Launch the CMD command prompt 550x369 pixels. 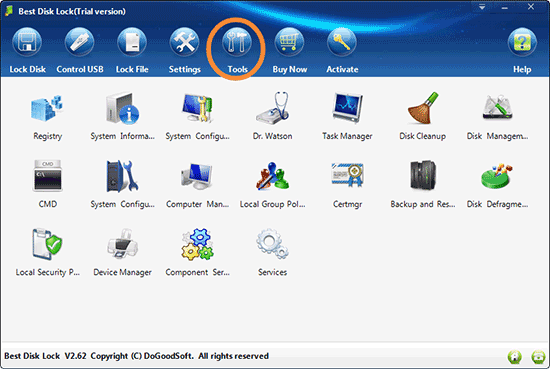pyautogui.click(x=47, y=184)
